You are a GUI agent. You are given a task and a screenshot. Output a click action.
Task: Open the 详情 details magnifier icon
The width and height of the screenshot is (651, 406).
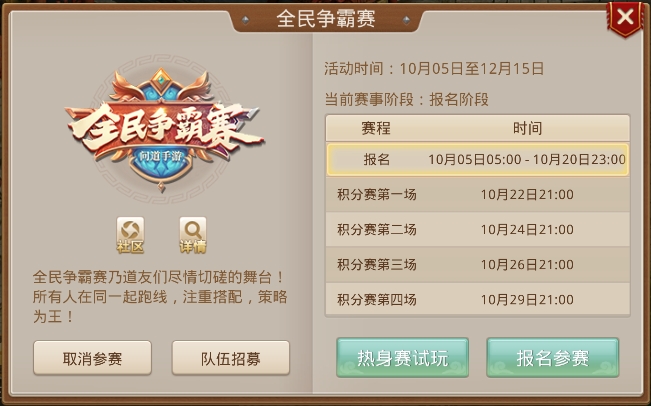pyautogui.click(x=193, y=235)
